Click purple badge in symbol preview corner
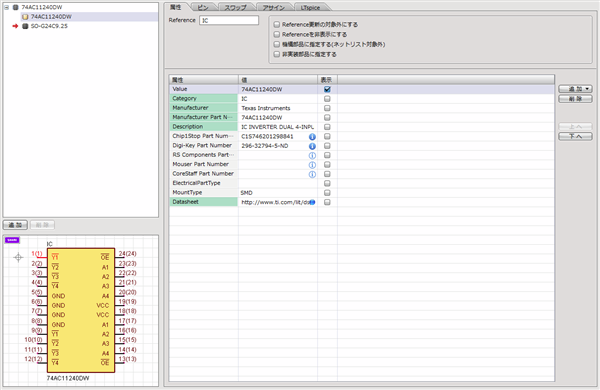The width and height of the screenshot is (600, 390). point(12,240)
